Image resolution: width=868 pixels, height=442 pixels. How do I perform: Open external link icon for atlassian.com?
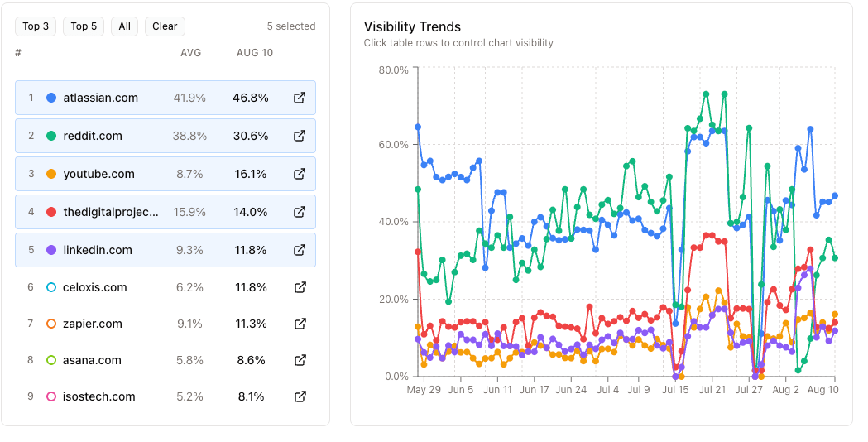pyautogui.click(x=300, y=98)
